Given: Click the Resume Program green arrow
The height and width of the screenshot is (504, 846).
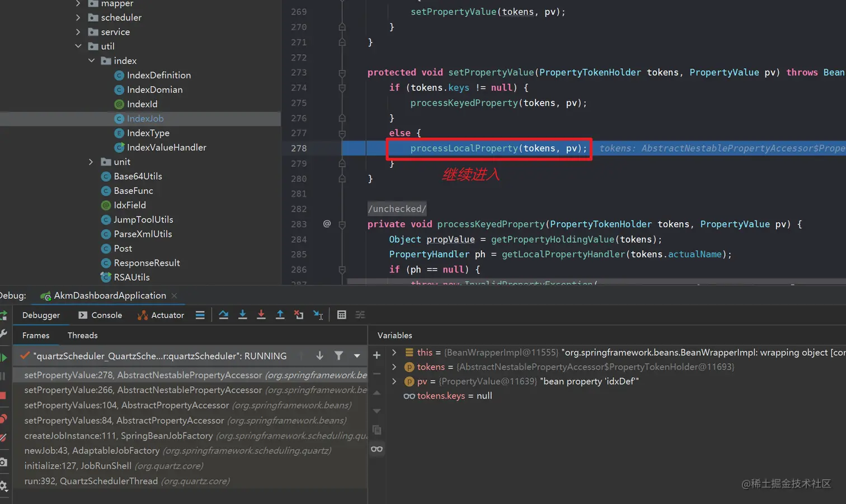Looking at the screenshot, I should coord(3,357).
